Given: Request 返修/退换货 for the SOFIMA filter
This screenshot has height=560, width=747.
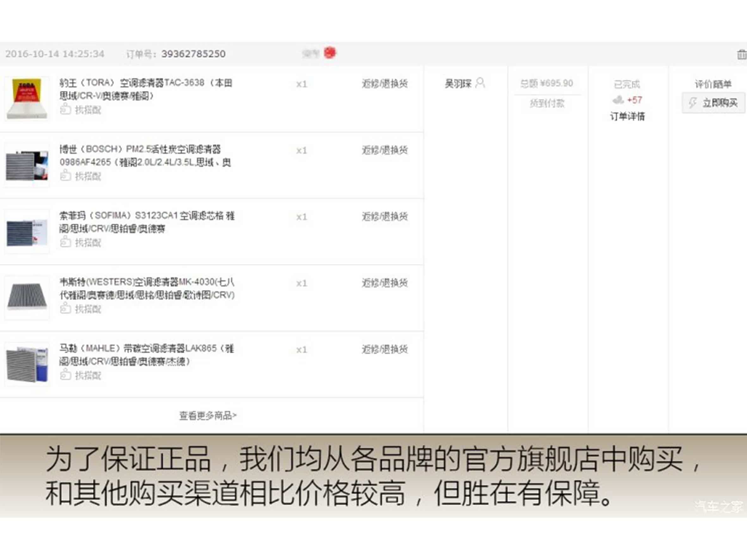Looking at the screenshot, I should pyautogui.click(x=385, y=216).
